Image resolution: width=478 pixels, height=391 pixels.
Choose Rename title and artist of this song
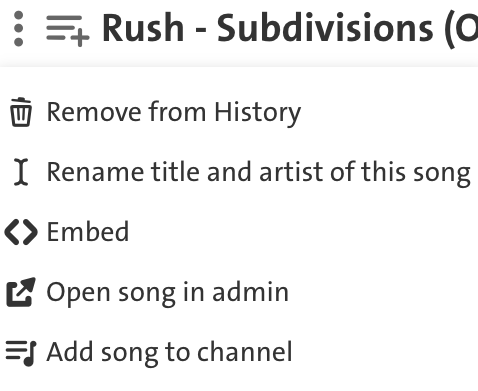point(258,172)
